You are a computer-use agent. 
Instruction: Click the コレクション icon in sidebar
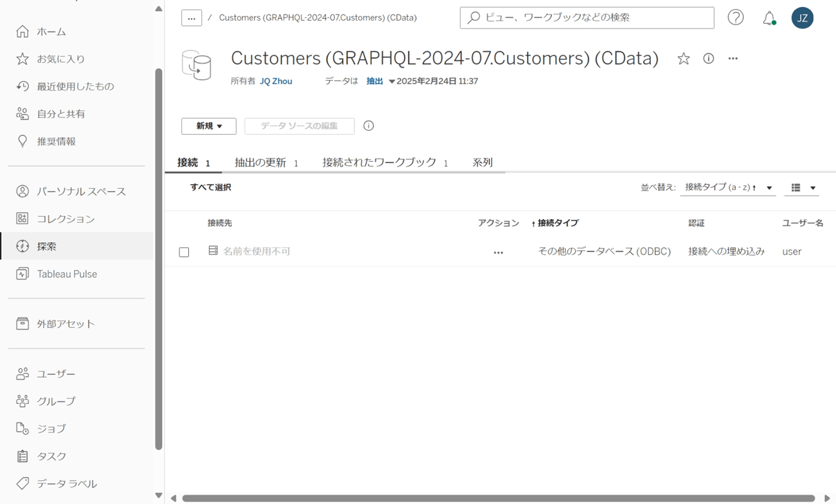coord(23,219)
